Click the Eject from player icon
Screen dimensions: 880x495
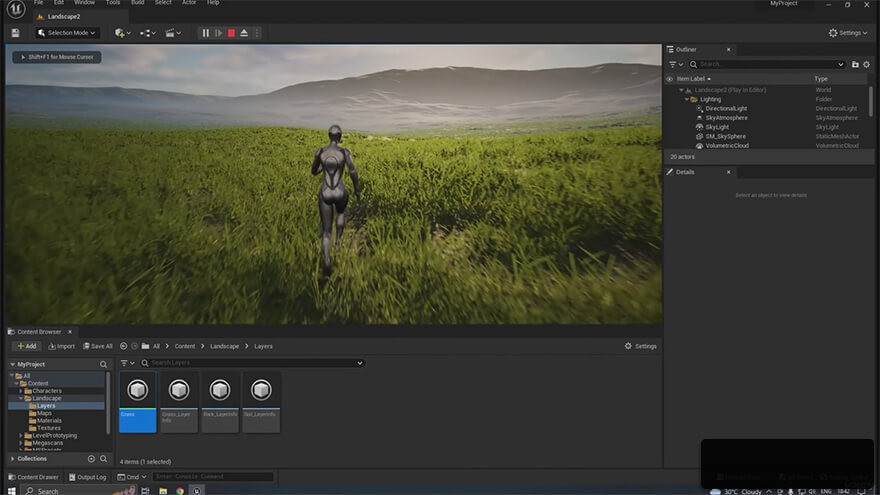pos(244,33)
